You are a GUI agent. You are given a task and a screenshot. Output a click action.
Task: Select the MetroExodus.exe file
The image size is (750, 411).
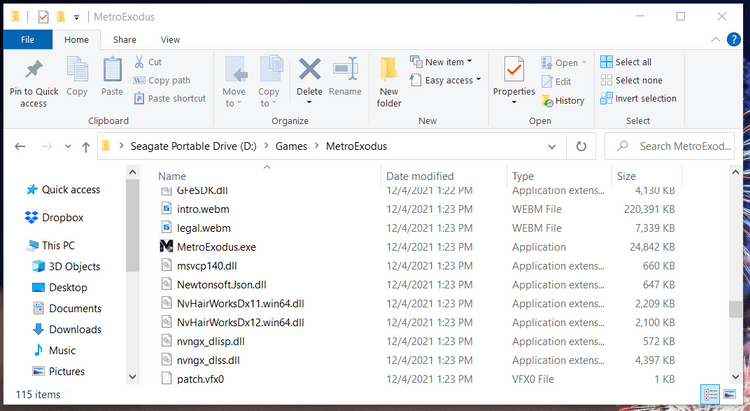pyautogui.click(x=216, y=246)
